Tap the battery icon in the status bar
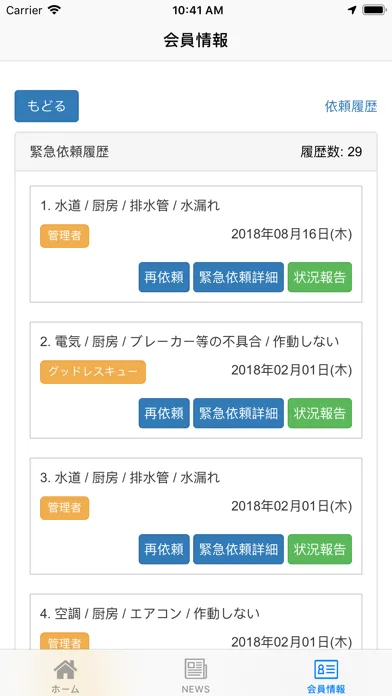The width and height of the screenshot is (392, 696). pyautogui.click(x=375, y=10)
